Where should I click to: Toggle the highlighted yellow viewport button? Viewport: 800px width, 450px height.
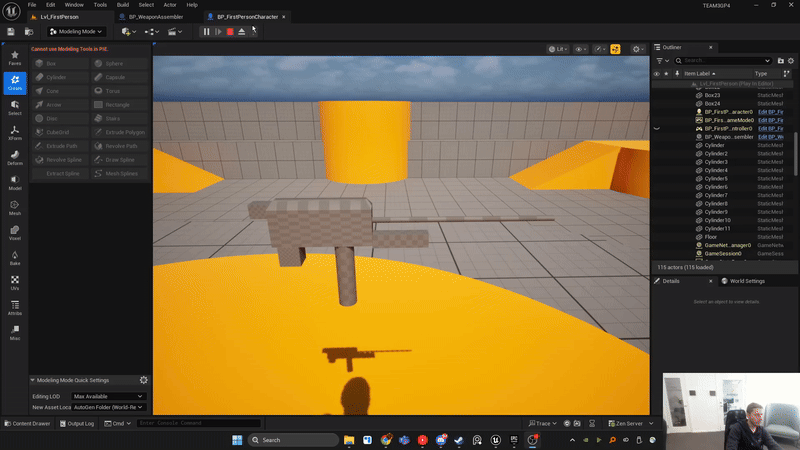point(615,48)
